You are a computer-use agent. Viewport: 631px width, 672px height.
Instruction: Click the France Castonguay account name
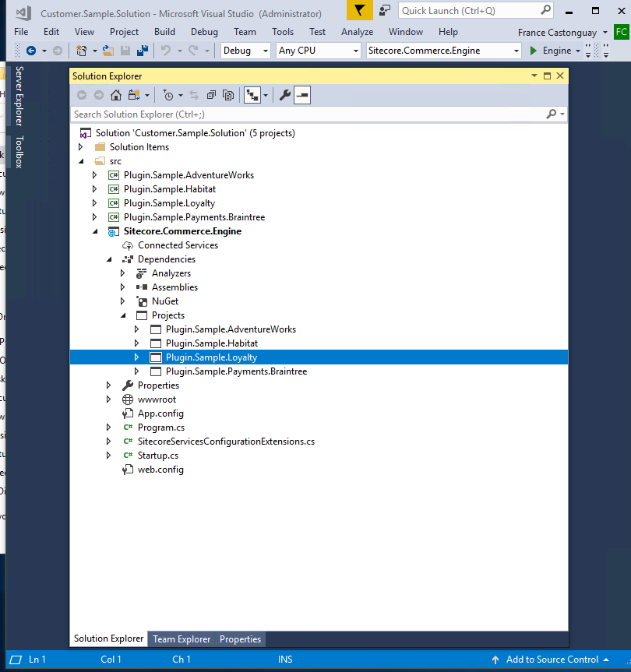tap(557, 33)
